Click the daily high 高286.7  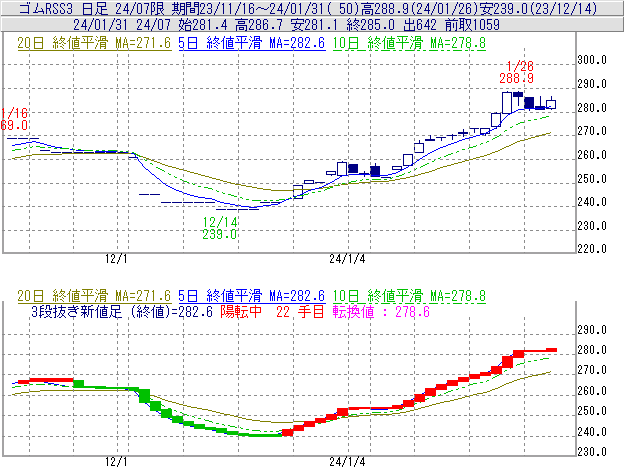pos(259,25)
